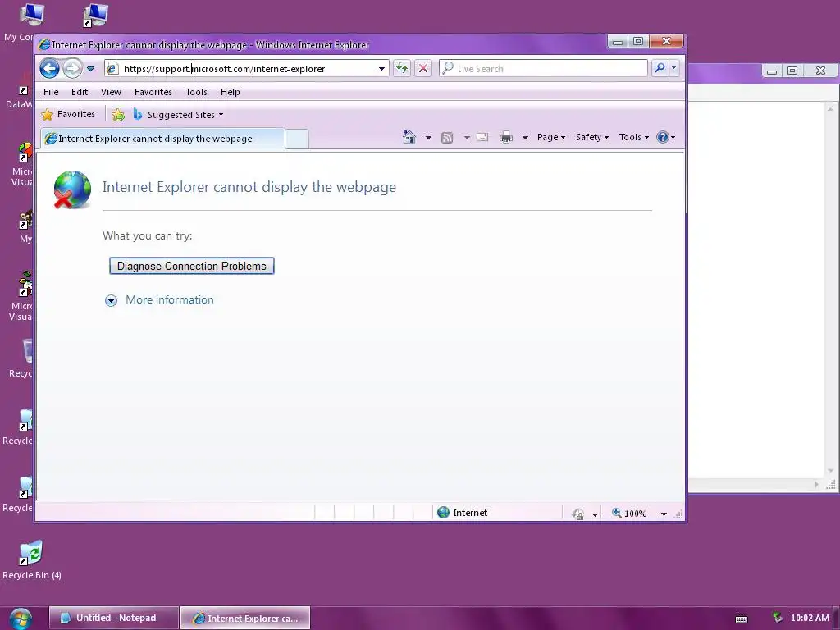
Task: Open the Edit menu
Action: click(x=80, y=92)
